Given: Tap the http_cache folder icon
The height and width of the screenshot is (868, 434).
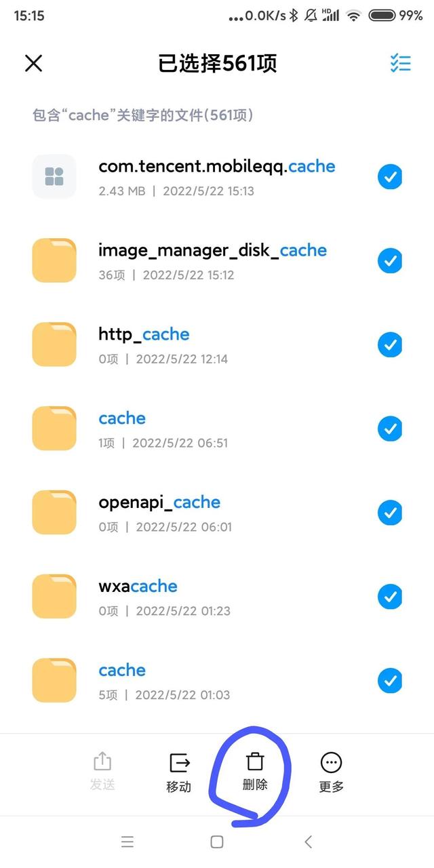Looking at the screenshot, I should pyautogui.click(x=54, y=344).
